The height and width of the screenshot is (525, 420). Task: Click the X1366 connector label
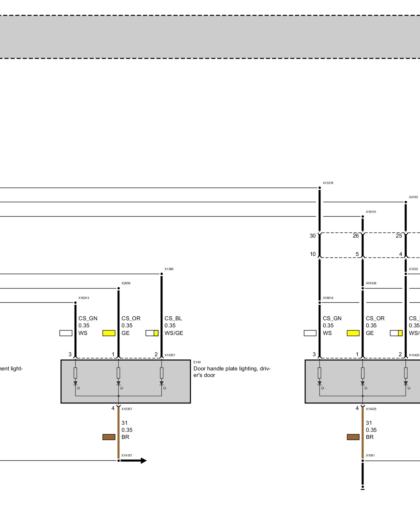(169, 269)
